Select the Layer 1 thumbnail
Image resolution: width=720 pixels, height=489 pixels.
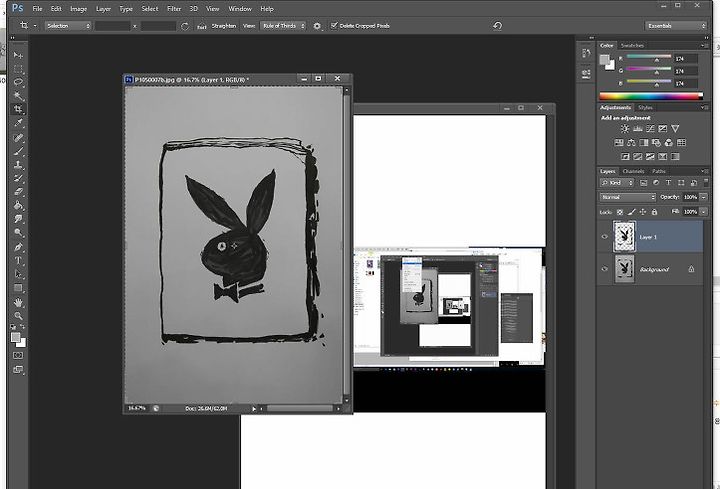point(624,236)
